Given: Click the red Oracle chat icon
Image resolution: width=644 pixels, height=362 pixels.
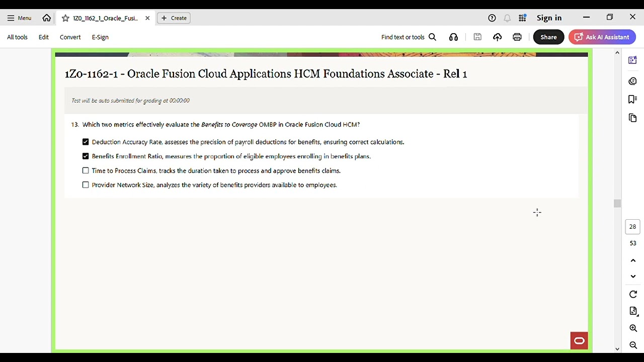Looking at the screenshot, I should click(579, 341).
